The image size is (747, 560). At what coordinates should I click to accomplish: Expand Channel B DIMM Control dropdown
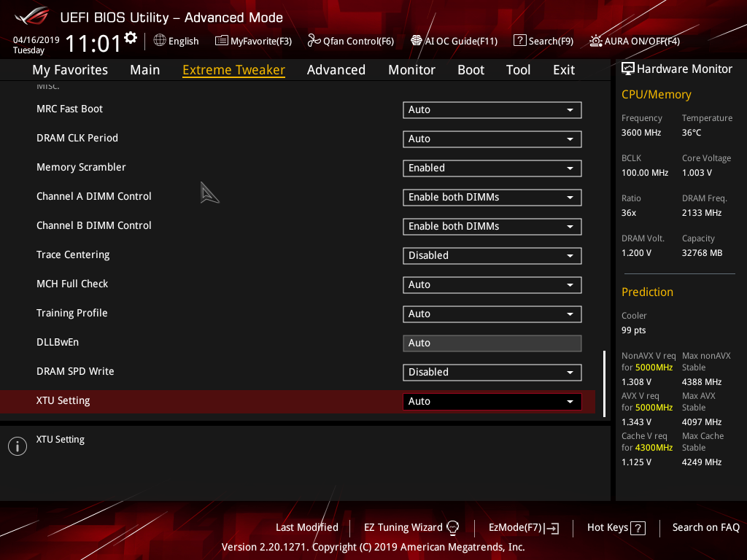coord(492,227)
